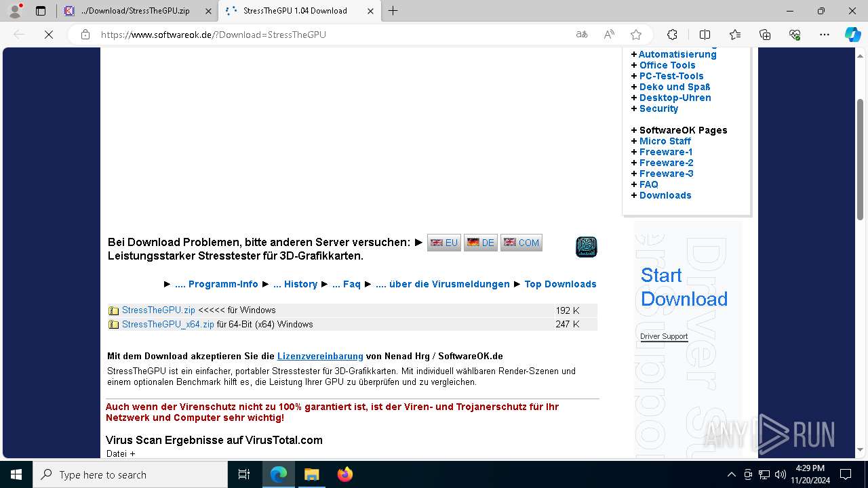The width and height of the screenshot is (868, 488).
Task: View site information padlock icon
Action: click(85, 35)
